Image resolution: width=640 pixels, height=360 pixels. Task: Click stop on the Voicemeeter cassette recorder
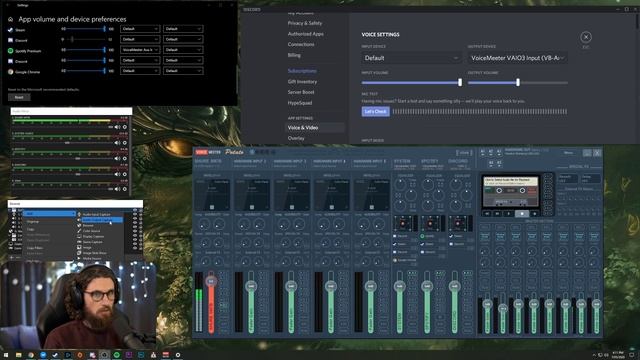522,213
